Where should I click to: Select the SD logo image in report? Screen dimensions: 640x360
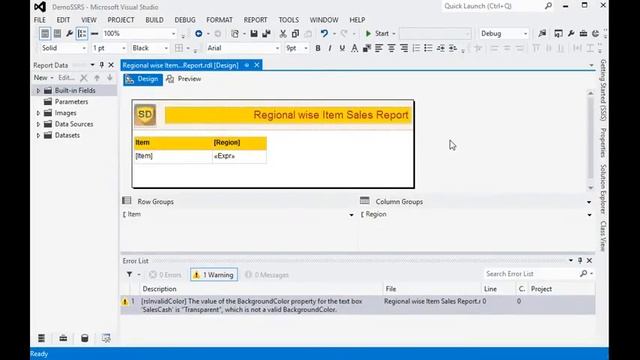[x=145, y=115]
